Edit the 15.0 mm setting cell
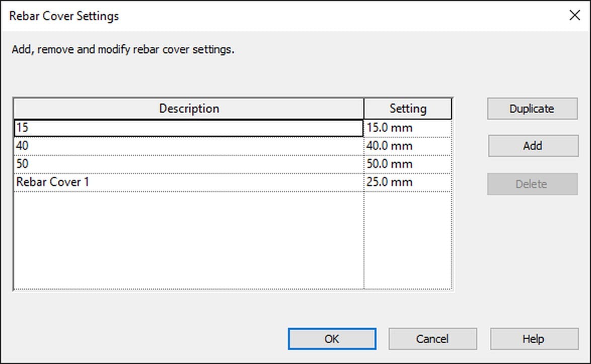The width and height of the screenshot is (591, 364). tap(408, 128)
